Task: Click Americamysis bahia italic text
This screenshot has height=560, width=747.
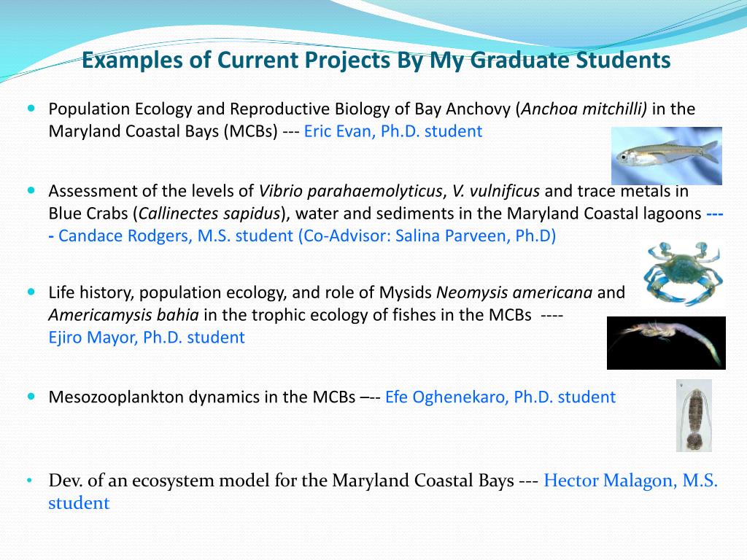Action: [x=123, y=315]
